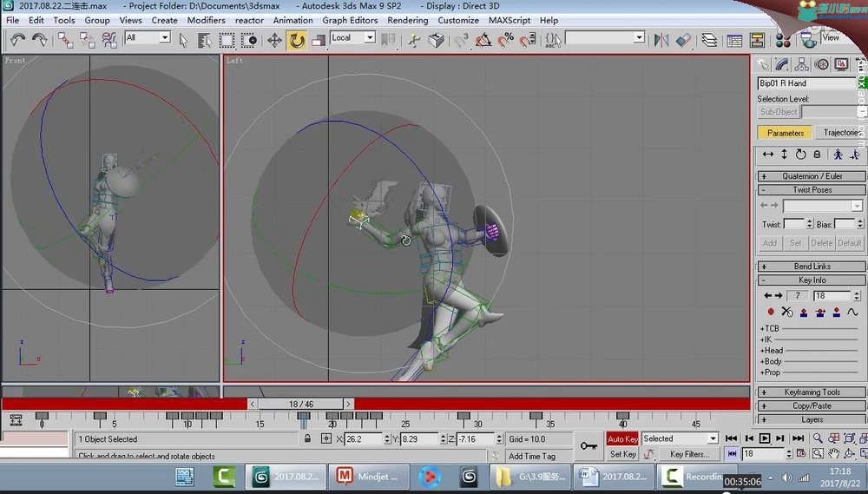The image size is (868, 494).
Task: Toggle Auto Key mode
Action: tap(622, 439)
